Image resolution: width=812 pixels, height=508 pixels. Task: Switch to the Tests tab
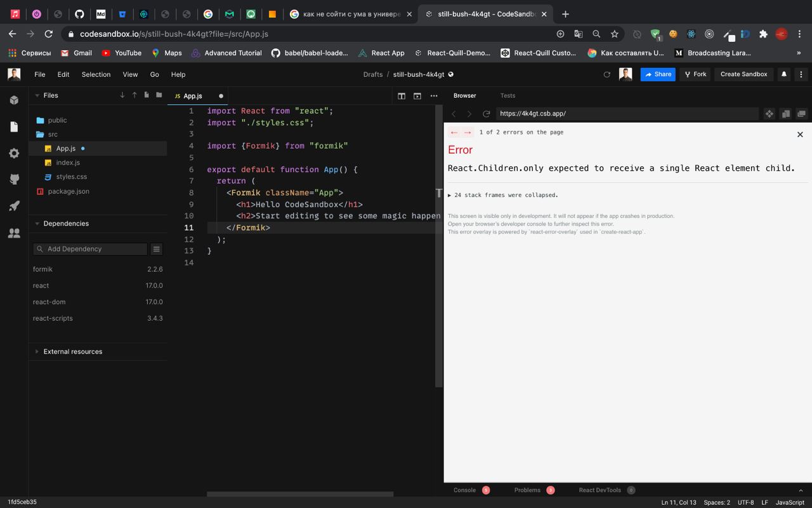507,96
